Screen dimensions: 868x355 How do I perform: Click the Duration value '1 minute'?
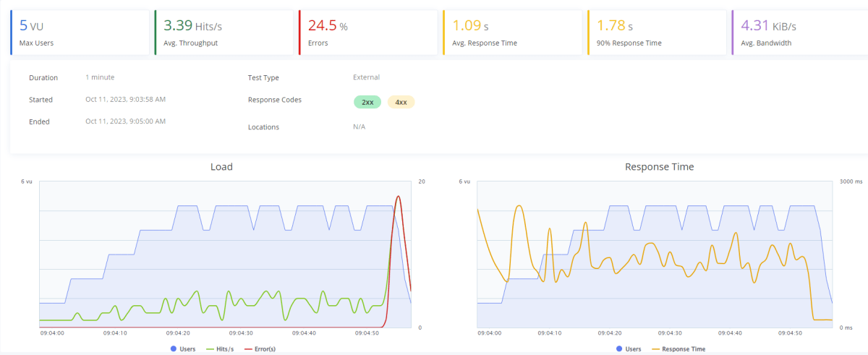click(x=100, y=77)
